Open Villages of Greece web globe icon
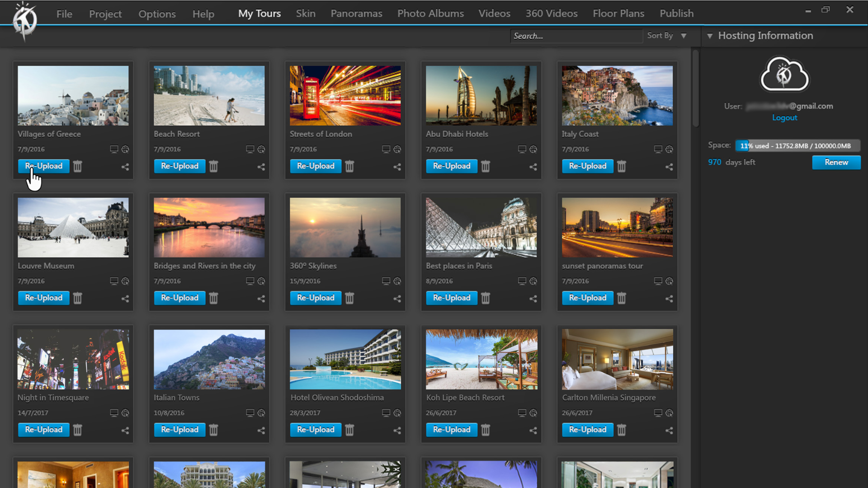 (x=125, y=149)
